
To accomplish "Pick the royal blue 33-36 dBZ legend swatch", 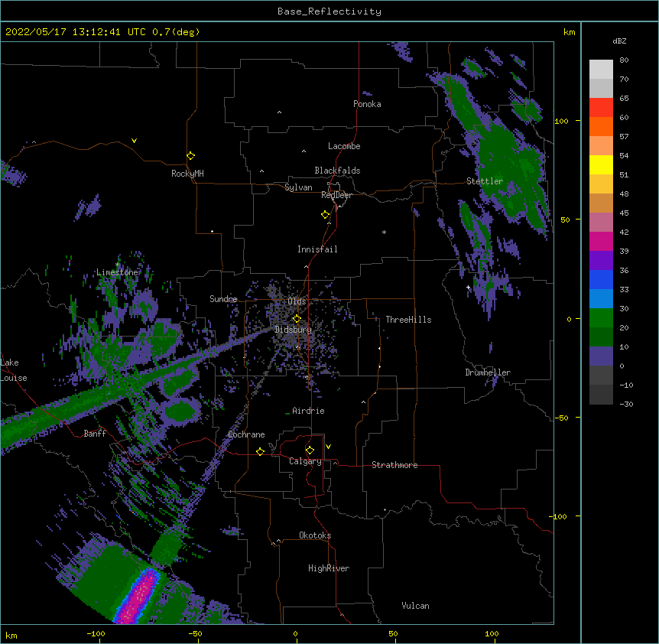I will coord(601,280).
